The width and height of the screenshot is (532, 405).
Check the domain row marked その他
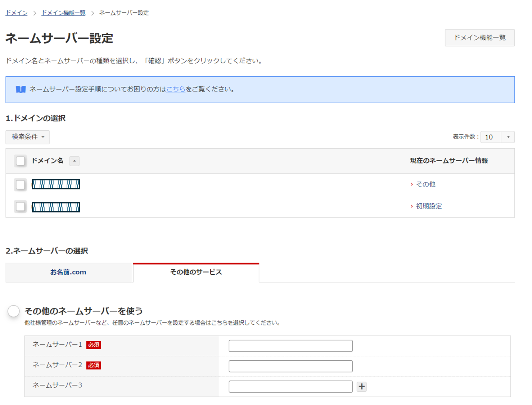[21, 185]
